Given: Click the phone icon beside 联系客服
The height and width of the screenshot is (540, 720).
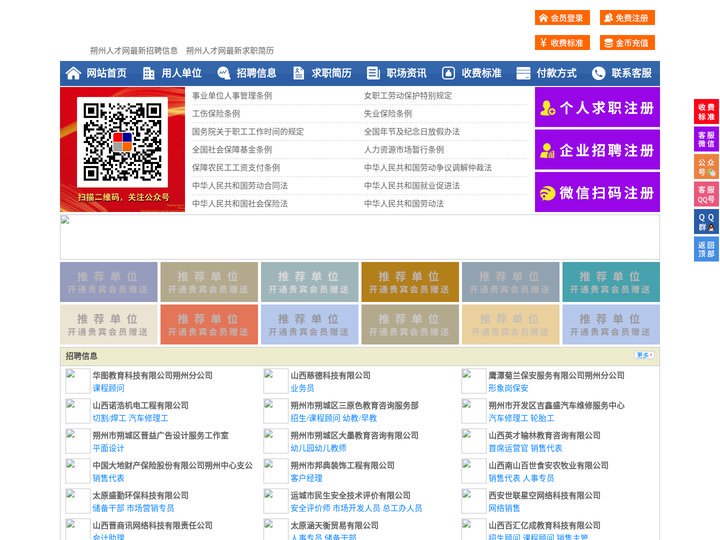Looking at the screenshot, I should tap(598, 73).
